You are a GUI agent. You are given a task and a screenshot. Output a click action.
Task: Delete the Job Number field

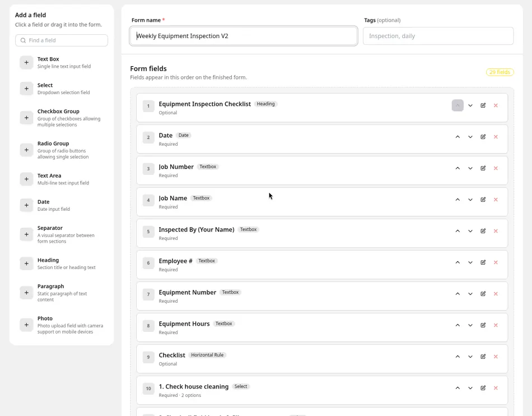[x=496, y=168]
